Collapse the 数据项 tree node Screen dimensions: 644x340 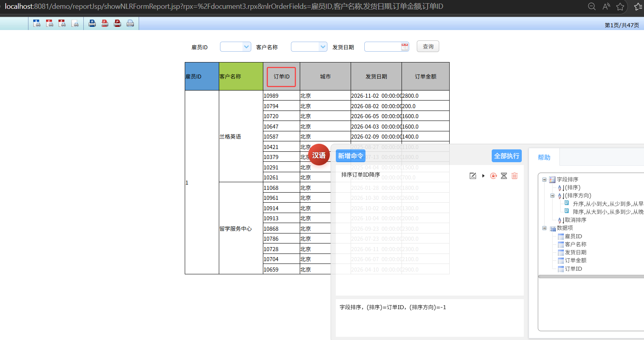click(544, 228)
